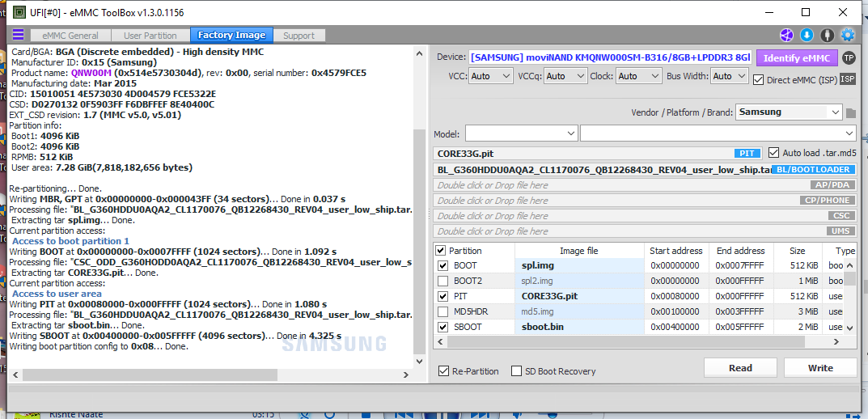
Task: Click the Start address column header
Action: tap(676, 251)
